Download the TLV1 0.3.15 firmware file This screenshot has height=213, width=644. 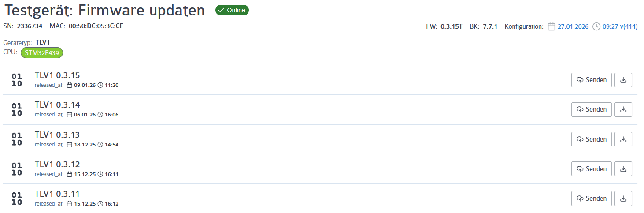click(x=623, y=80)
